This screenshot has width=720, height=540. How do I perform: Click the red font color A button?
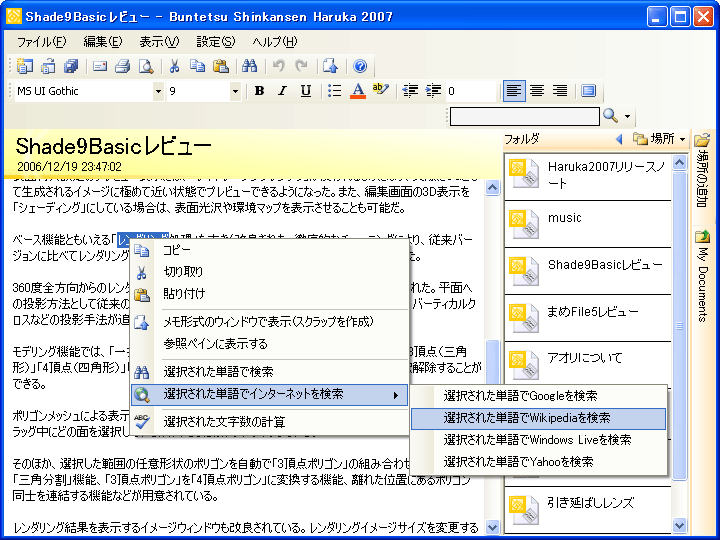pyautogui.click(x=358, y=91)
